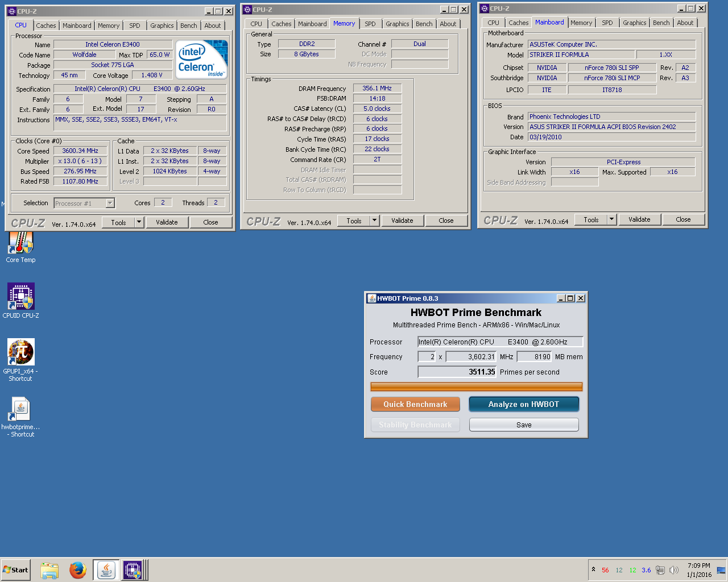Open the Core Temp desktop shortcut
This screenshot has height=582, width=728.
(x=20, y=247)
